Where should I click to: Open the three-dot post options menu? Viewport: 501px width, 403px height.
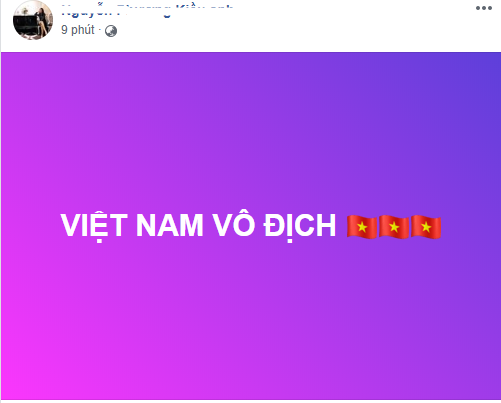point(484,8)
